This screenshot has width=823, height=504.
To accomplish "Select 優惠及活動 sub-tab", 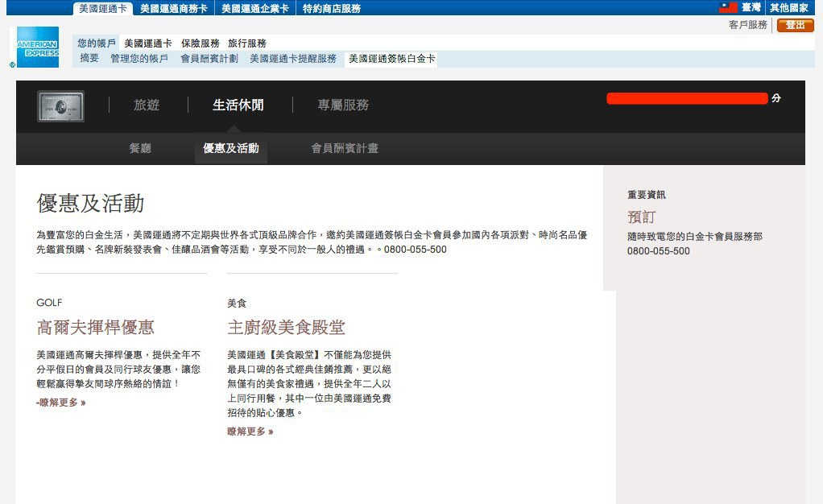I will (231, 148).
